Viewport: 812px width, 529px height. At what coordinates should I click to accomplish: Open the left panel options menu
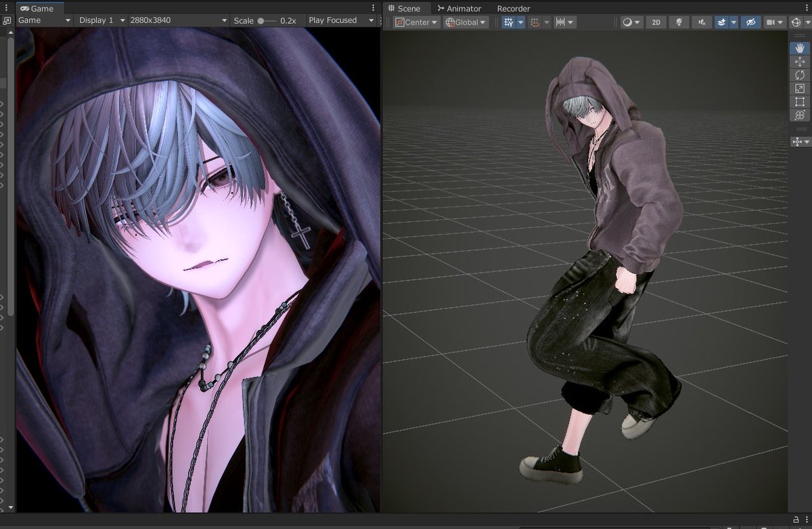tap(5, 8)
